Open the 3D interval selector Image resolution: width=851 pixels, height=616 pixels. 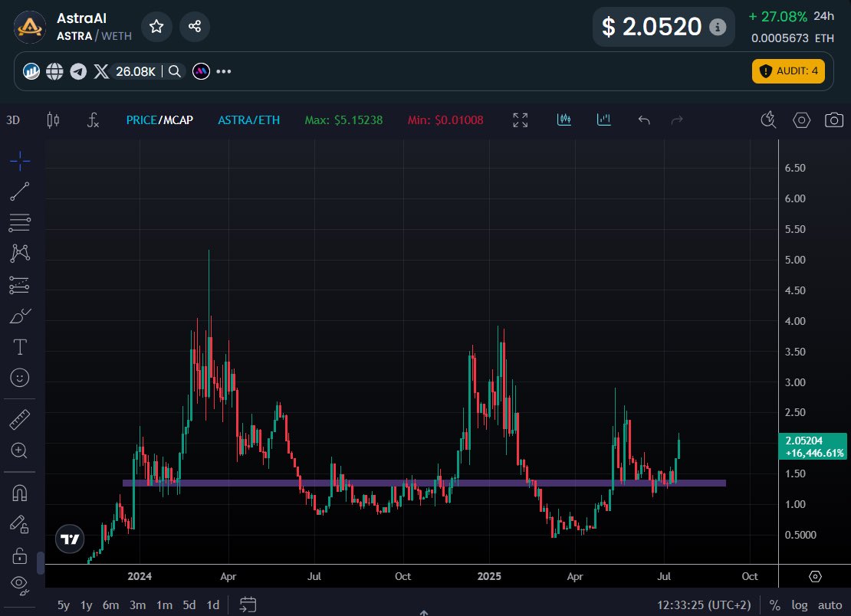[x=13, y=120]
